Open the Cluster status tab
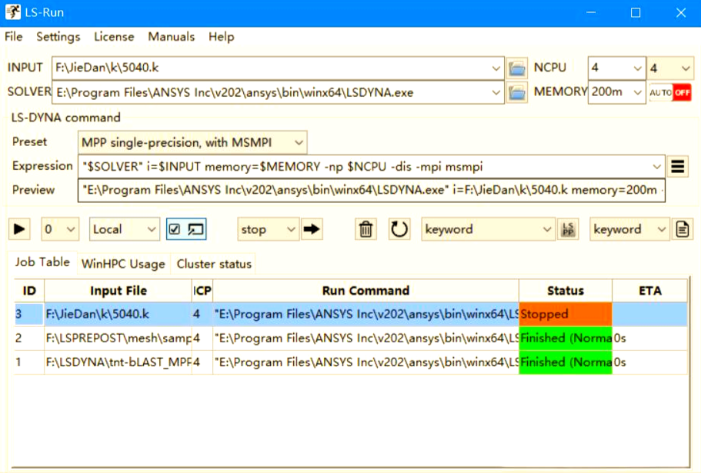Screen dimensions: 701x473 [x=214, y=264]
